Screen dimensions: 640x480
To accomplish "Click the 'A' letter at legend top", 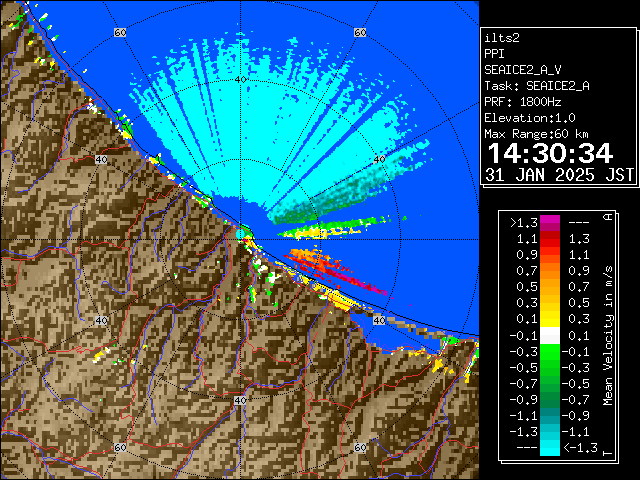I will (608, 217).
